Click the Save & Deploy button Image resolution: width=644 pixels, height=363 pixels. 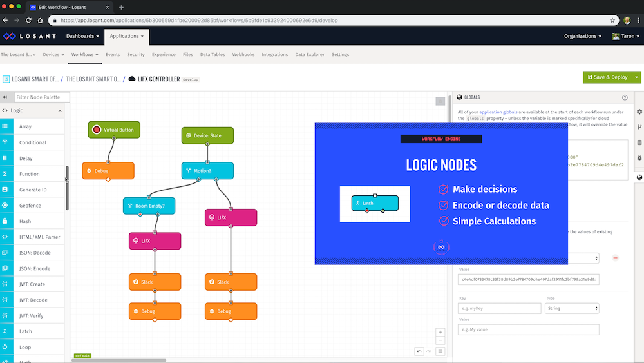coord(608,77)
